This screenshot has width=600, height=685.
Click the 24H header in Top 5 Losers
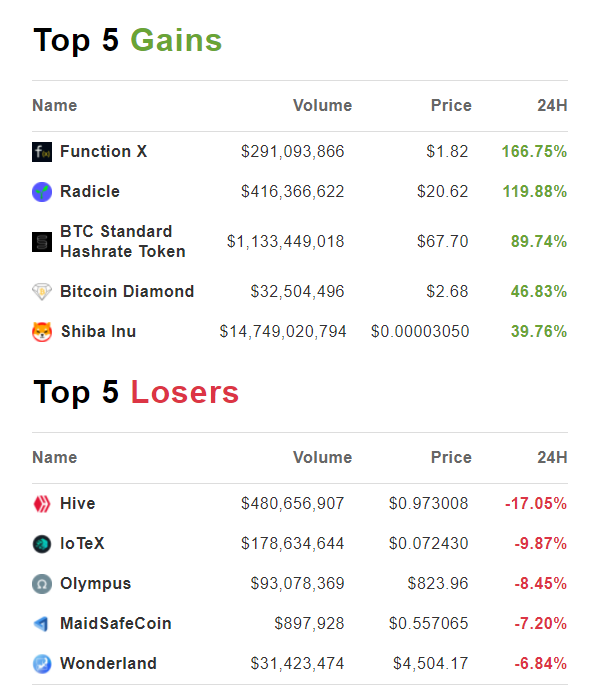[552, 458]
